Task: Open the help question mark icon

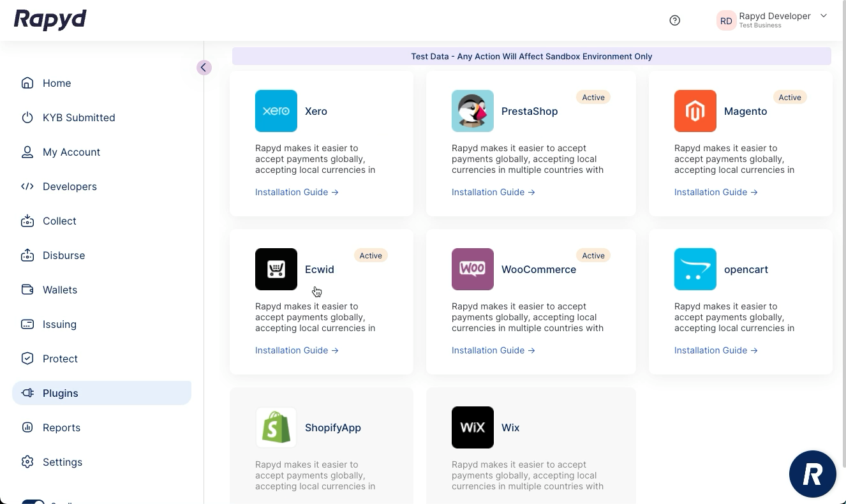Action: tap(675, 20)
